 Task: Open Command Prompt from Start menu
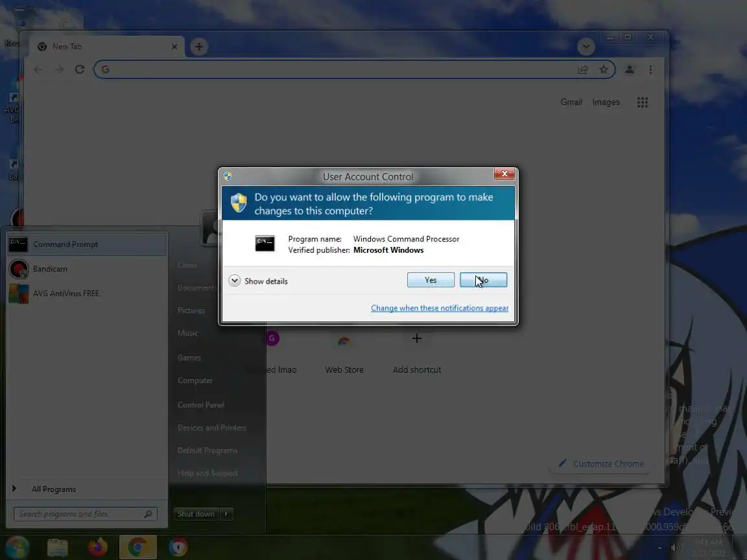pyautogui.click(x=87, y=244)
